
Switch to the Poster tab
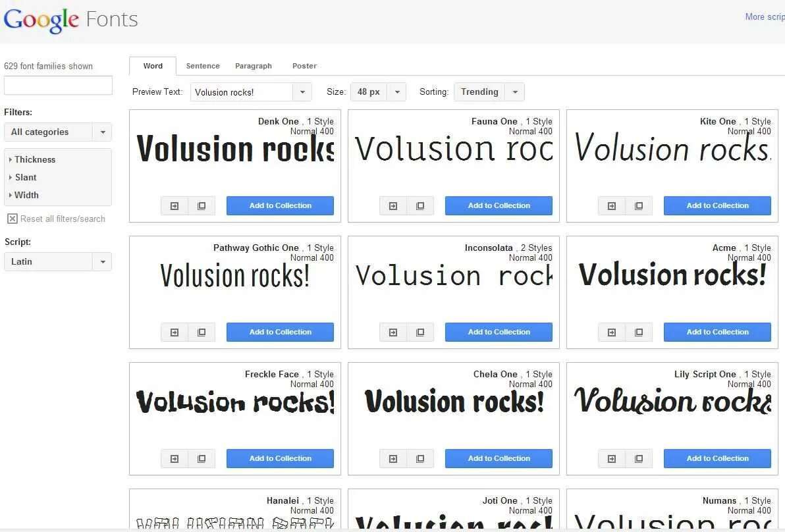click(304, 66)
